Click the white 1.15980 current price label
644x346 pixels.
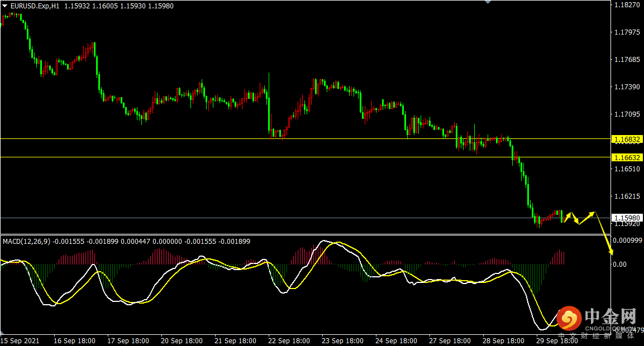tap(627, 218)
